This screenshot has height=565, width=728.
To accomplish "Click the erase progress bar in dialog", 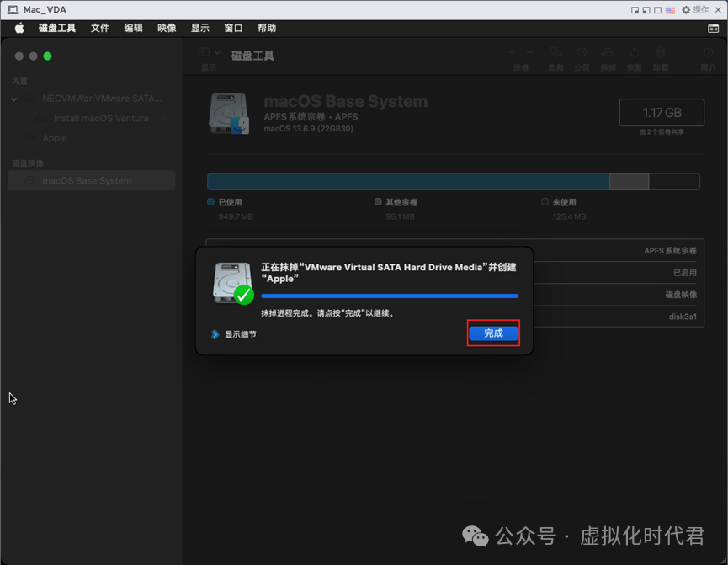I will point(390,296).
